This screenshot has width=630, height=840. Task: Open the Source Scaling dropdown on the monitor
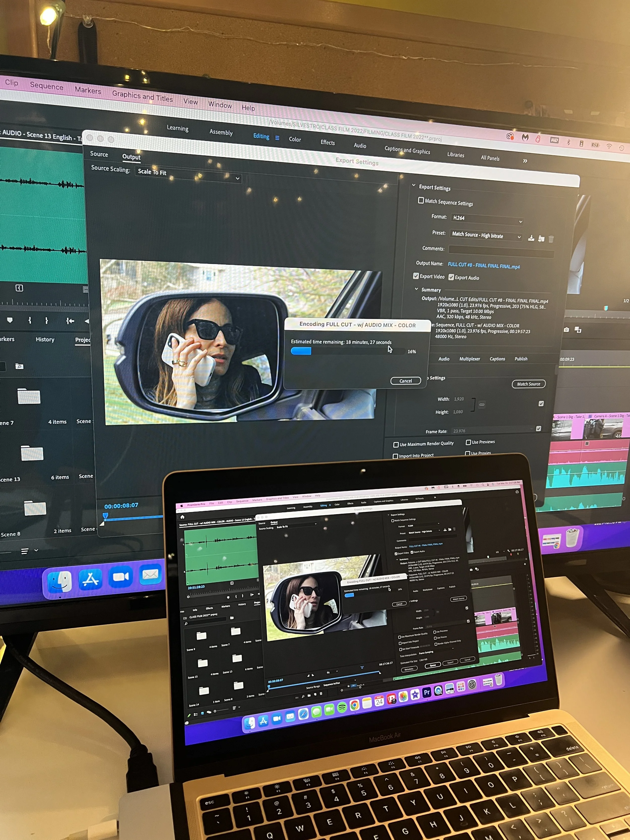click(189, 175)
